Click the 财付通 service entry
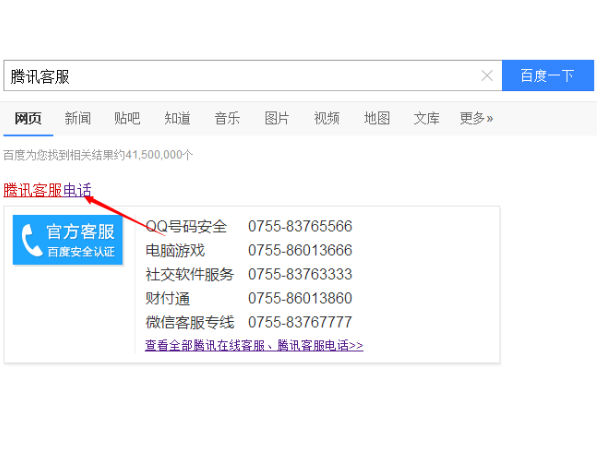Screen dimensions: 600x450 coord(168,298)
